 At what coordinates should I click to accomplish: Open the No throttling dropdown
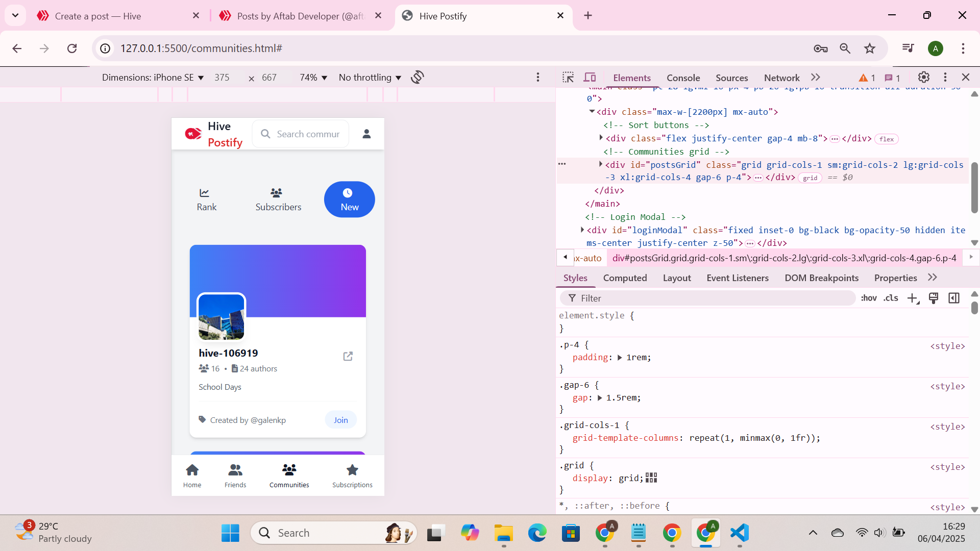click(x=370, y=78)
